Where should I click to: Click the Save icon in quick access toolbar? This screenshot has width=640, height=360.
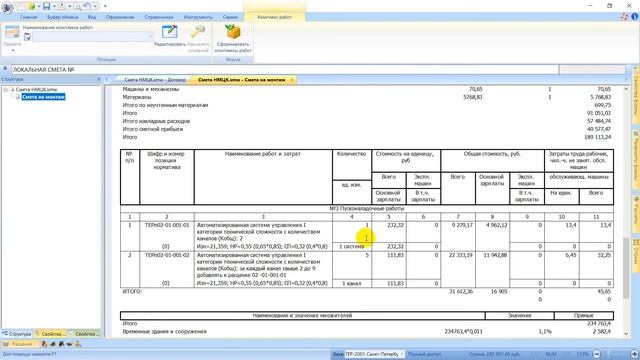(x=47, y=6)
